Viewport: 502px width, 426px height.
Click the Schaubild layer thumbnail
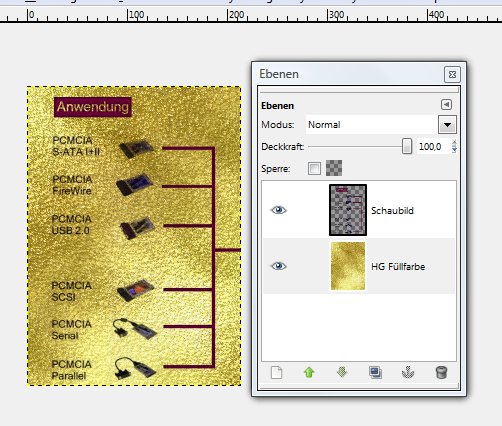tap(348, 210)
